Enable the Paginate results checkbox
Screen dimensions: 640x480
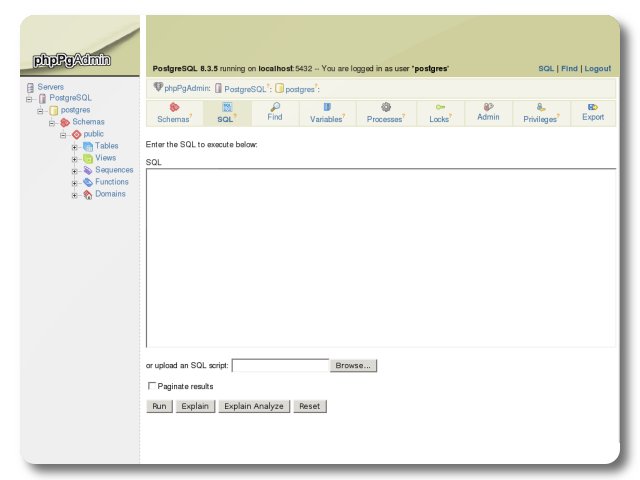tap(152, 386)
